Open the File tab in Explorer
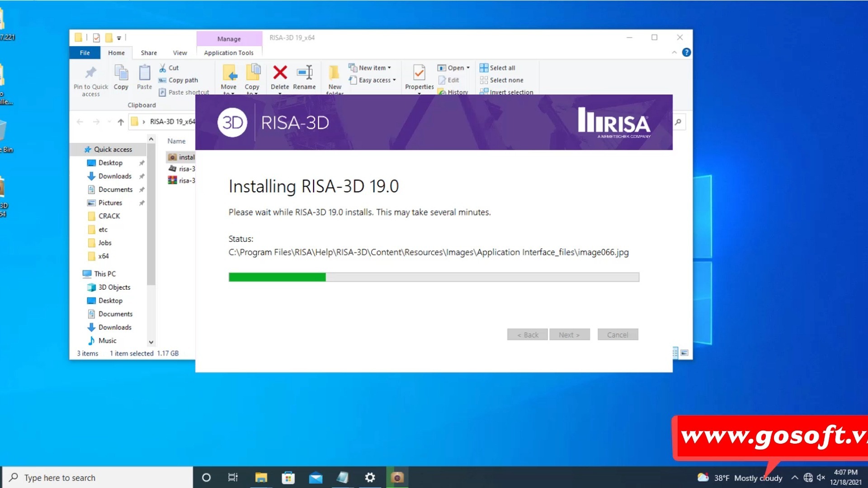Image resolution: width=868 pixels, height=488 pixels. (x=85, y=52)
